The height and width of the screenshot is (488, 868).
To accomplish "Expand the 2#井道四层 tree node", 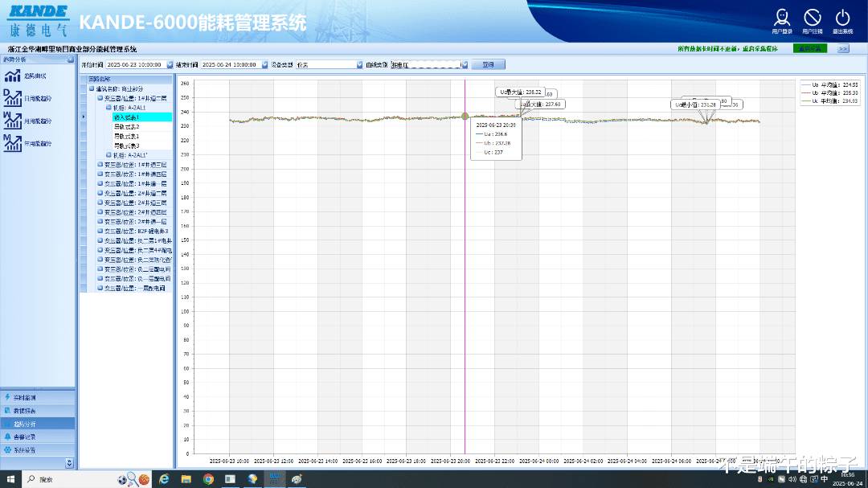I will (x=100, y=212).
